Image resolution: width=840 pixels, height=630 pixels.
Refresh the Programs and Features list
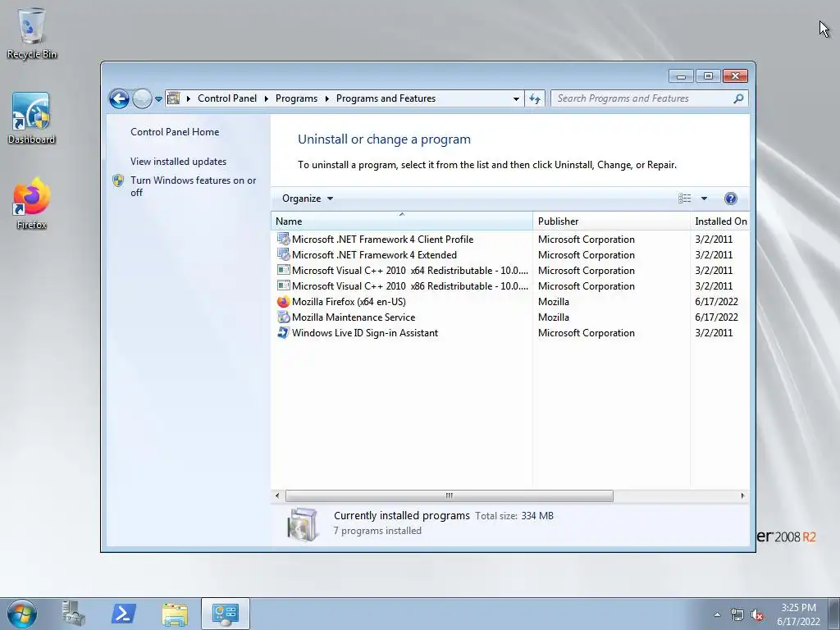[535, 98]
